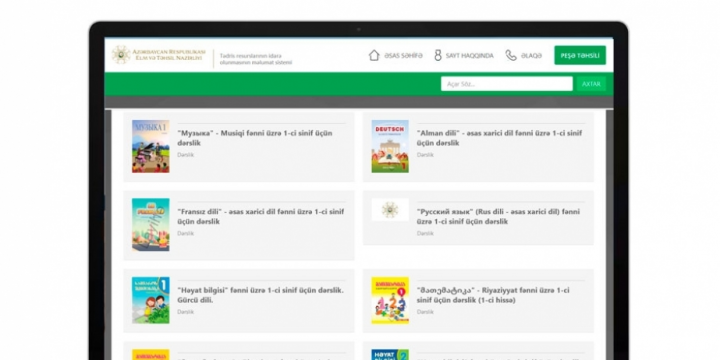The height and width of the screenshot is (360, 720).
Task: Click Azərbaycan Respublikası Elm və Təhsil Nazirliyi text
Action: point(169,55)
